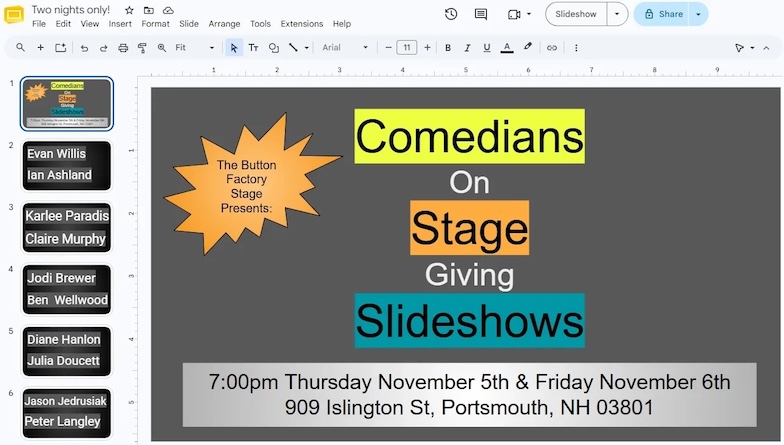Open the Arrange menu

point(224,24)
